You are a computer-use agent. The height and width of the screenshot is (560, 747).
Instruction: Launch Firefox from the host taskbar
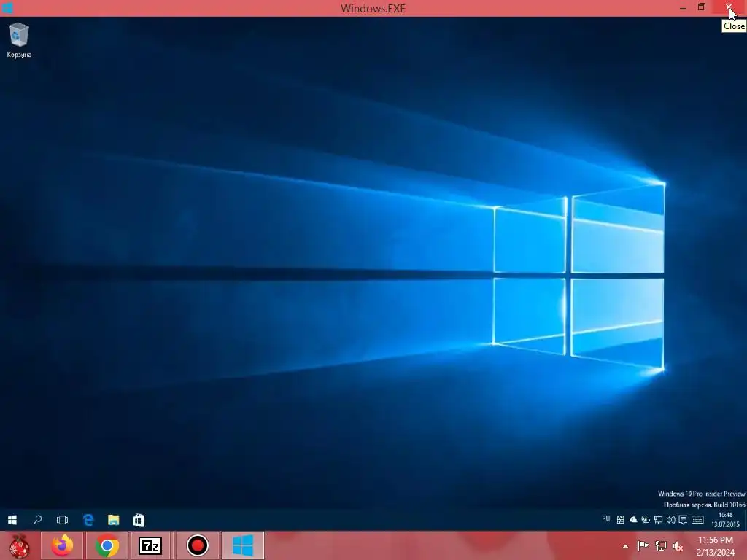coord(63,545)
